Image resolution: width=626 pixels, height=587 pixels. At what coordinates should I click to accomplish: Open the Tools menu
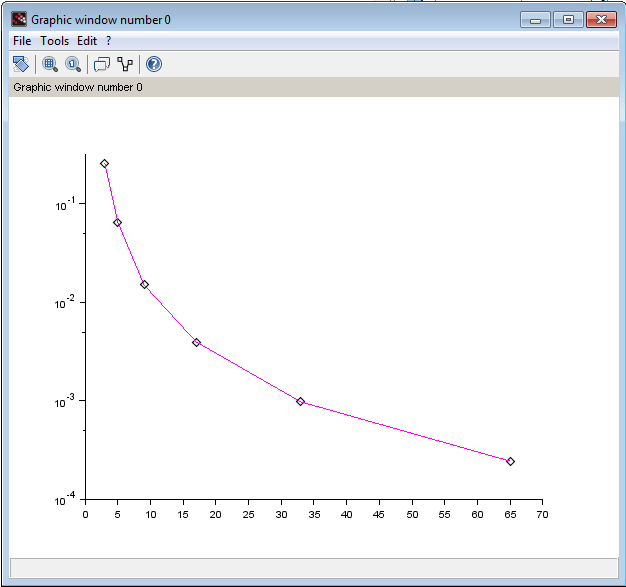(54, 41)
